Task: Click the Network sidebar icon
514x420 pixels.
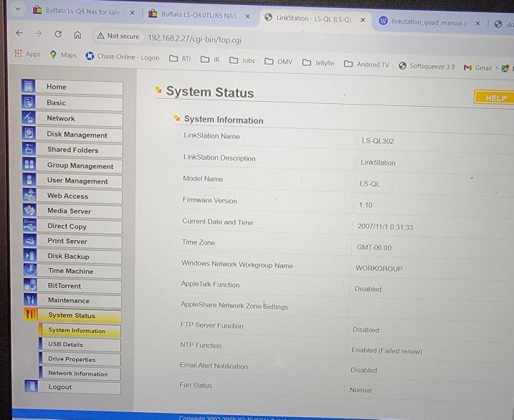Action: [x=29, y=118]
